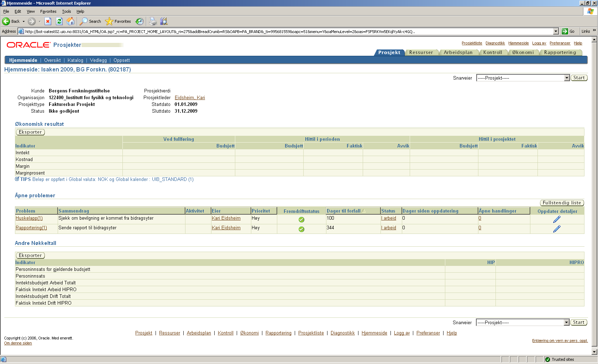This screenshot has height=364, width=598.
Task: Click the History icon in toolbar
Action: (140, 21)
